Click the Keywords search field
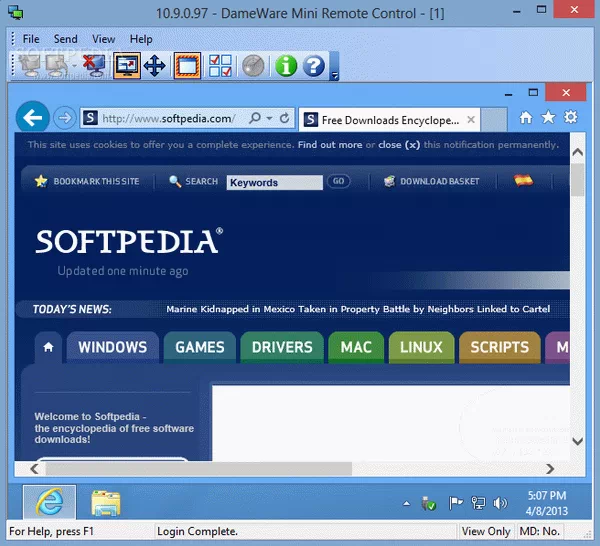The image size is (600, 546). [x=274, y=183]
